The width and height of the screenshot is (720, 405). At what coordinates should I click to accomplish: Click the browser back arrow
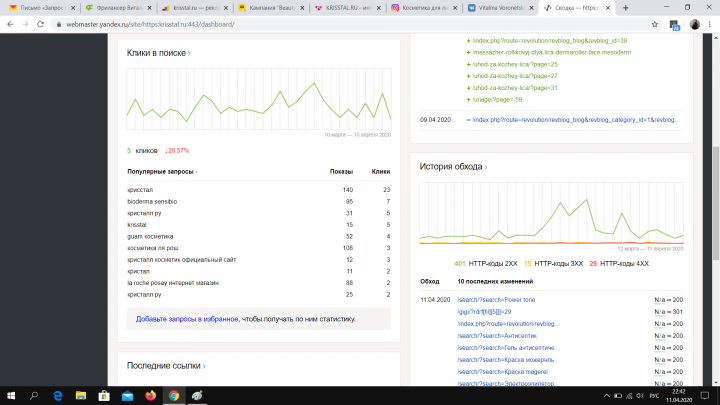(10, 24)
